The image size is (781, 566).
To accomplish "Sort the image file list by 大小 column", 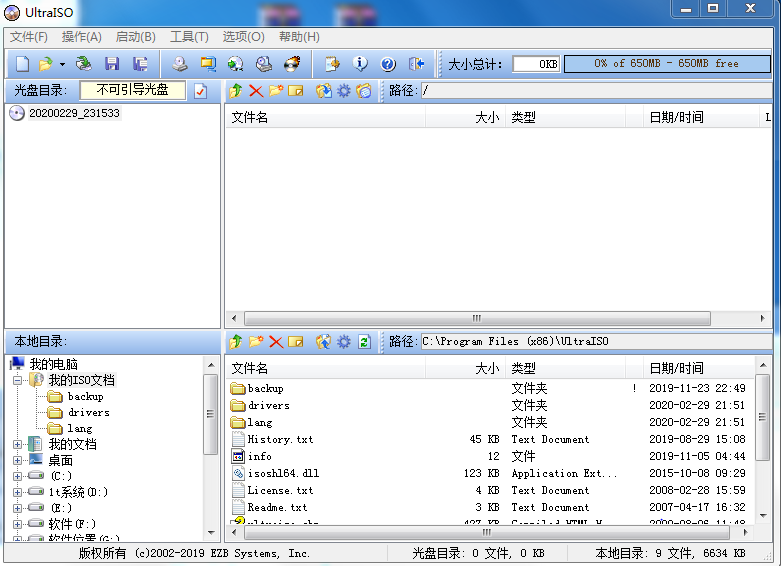I will click(x=465, y=117).
